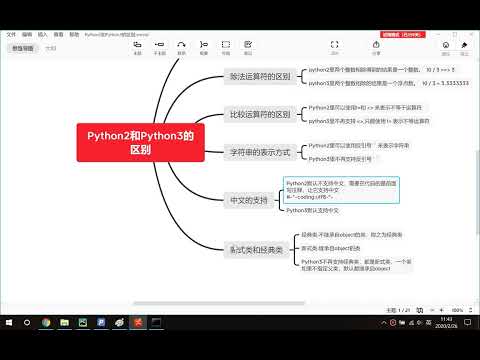The image size is (480, 360).
Task: Select Python2 != and <> comparison subtopic
Action: tap(365, 108)
